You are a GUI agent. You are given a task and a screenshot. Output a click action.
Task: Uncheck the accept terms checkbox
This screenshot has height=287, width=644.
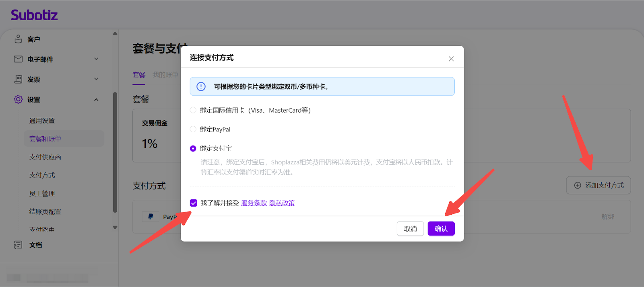tap(194, 203)
